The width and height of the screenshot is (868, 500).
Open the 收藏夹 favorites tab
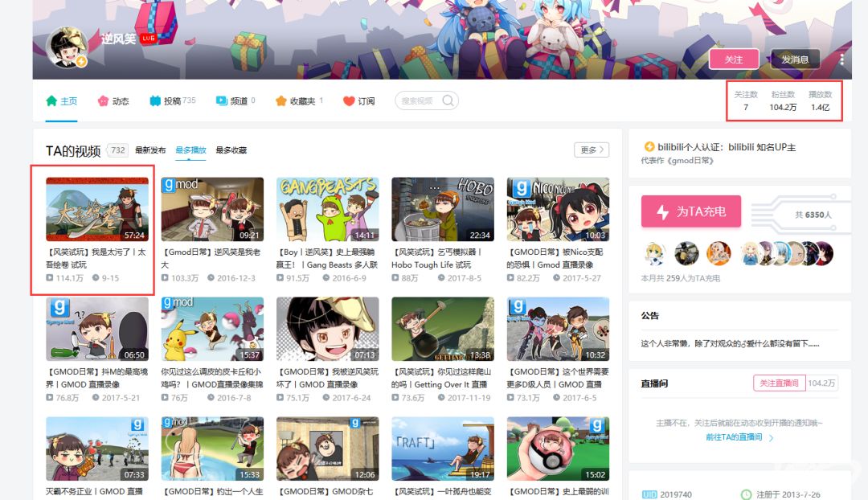pyautogui.click(x=299, y=100)
